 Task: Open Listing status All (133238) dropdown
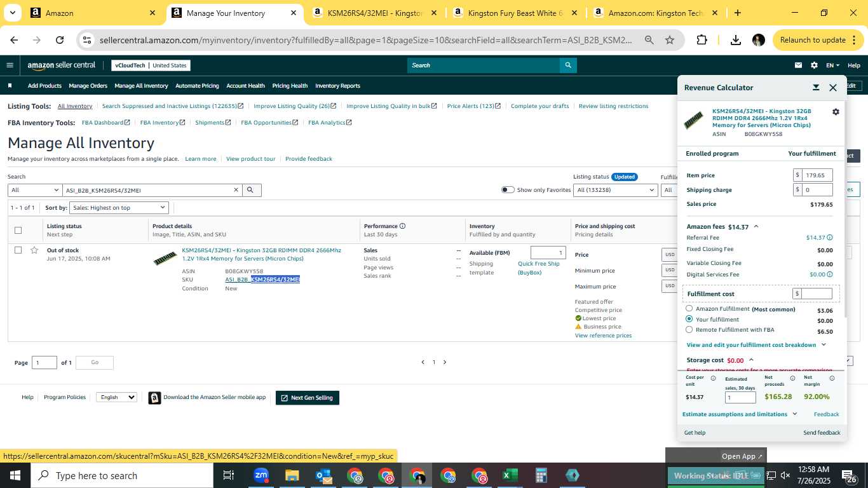click(x=615, y=190)
